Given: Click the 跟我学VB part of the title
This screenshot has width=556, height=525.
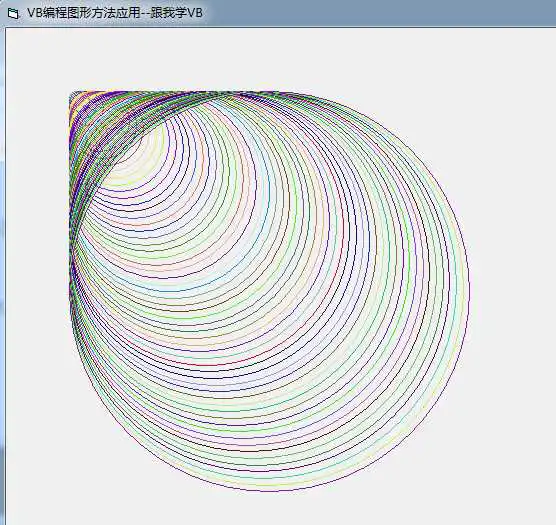Looking at the screenshot, I should pos(176,13).
